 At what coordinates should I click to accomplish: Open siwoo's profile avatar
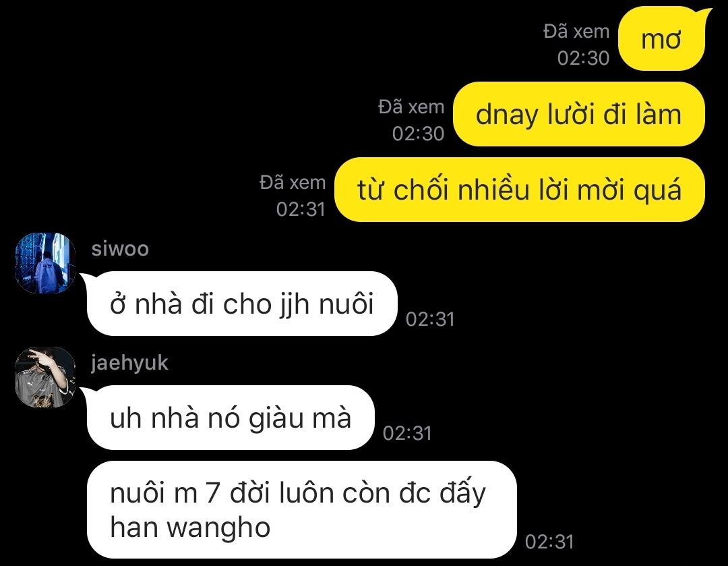pos(45,263)
